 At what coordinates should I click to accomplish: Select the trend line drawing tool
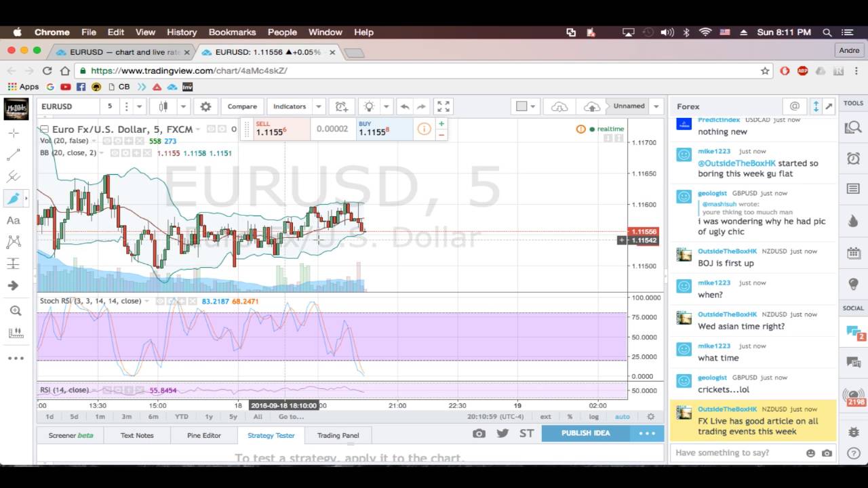tap(14, 155)
